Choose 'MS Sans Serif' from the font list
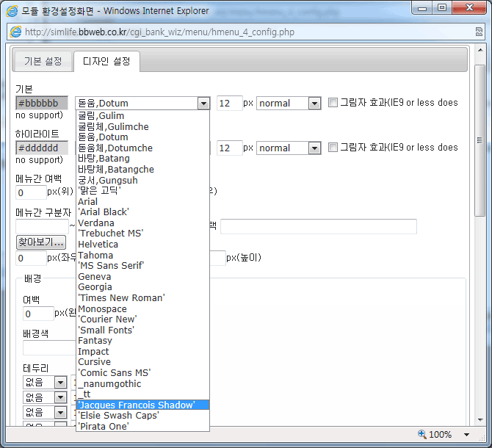Viewport: 492px width, 448px height. (x=142, y=266)
